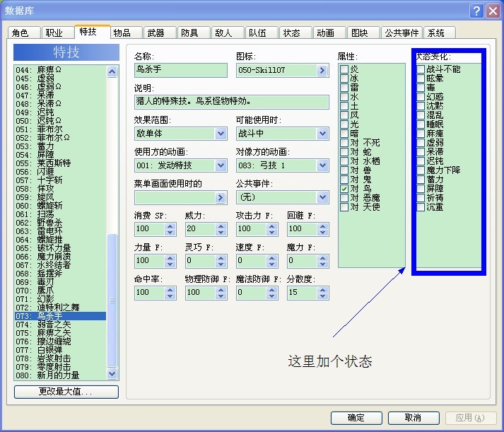Select skill 069: 毒刃

click(60, 282)
